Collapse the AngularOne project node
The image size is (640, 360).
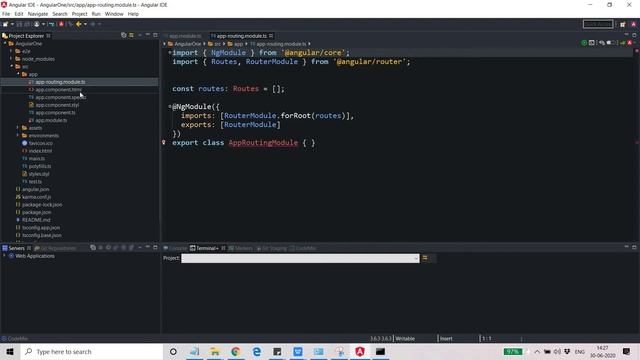(5, 43)
